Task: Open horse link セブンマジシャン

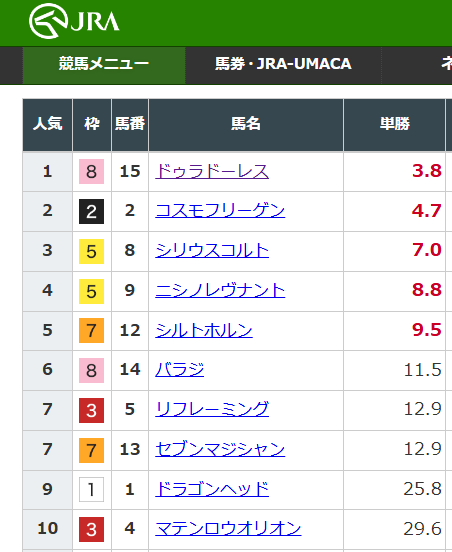Action: 220,450
